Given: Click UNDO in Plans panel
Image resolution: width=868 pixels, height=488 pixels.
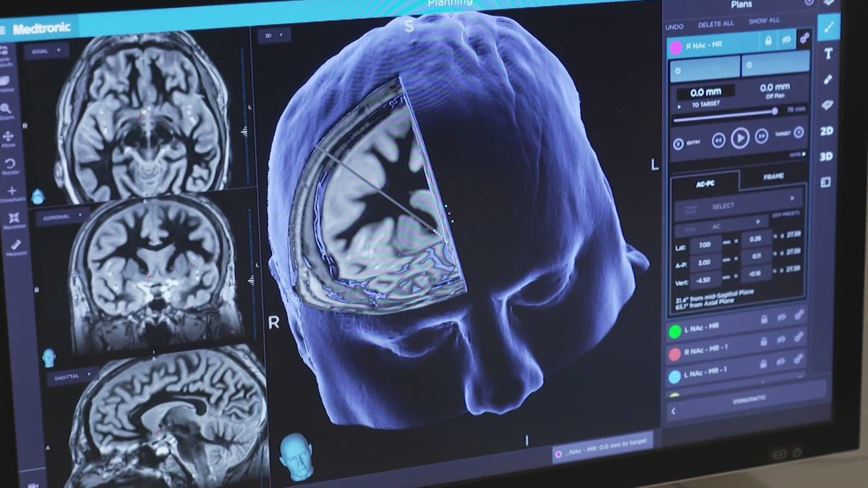Looking at the screenshot, I should (x=674, y=27).
